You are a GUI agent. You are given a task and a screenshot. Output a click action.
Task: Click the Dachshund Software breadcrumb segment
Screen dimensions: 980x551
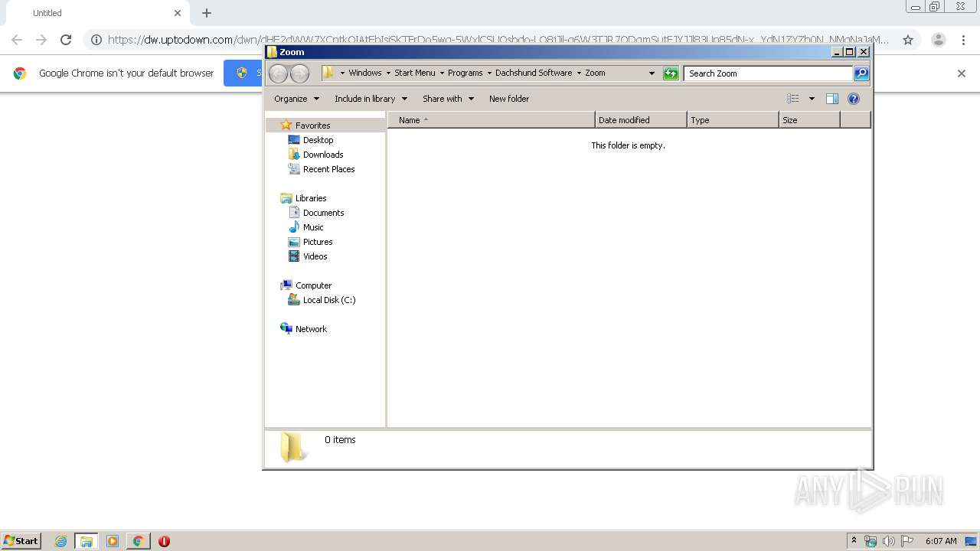534,73
